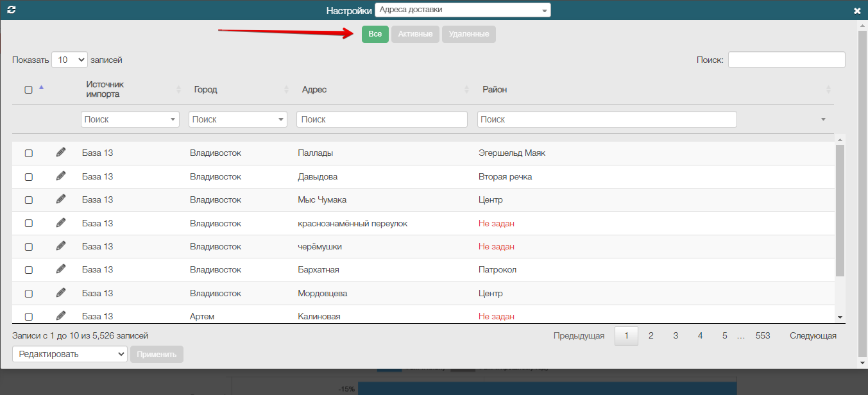Check the box for the Паллады row

coord(29,153)
